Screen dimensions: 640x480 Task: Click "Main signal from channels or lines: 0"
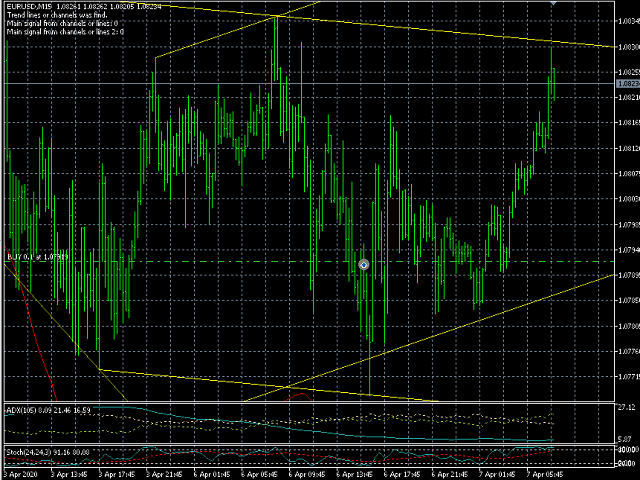[x=62, y=23]
